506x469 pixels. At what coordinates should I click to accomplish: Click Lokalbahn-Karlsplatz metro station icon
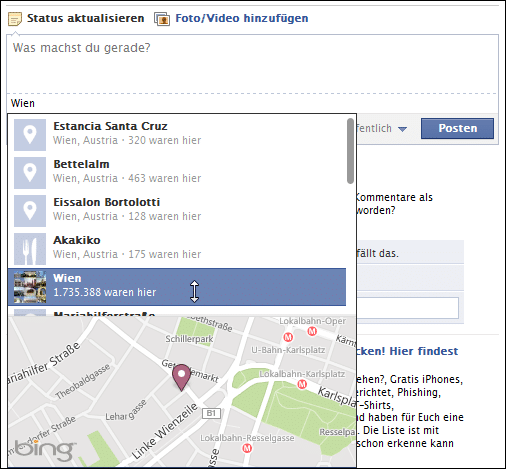302,384
